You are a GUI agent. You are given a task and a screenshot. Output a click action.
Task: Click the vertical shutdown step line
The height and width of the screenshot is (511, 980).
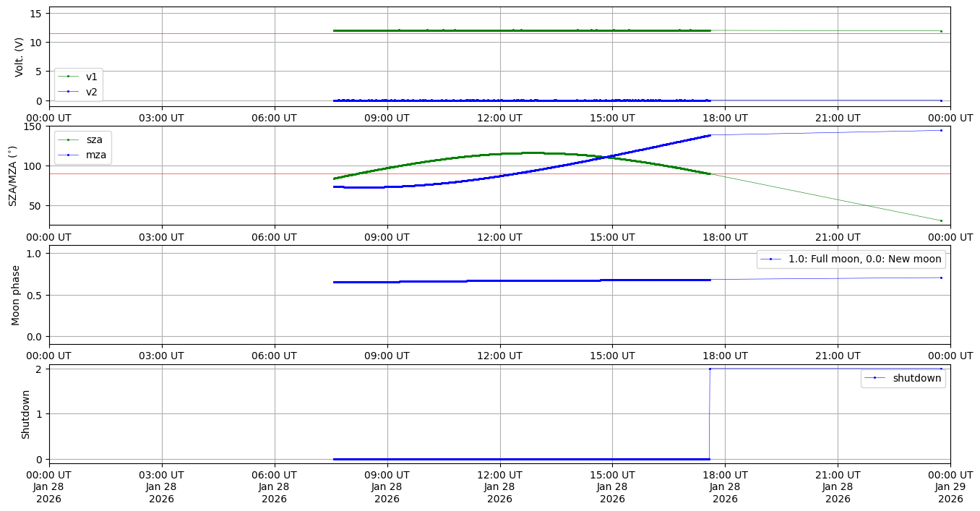pyautogui.click(x=710, y=413)
